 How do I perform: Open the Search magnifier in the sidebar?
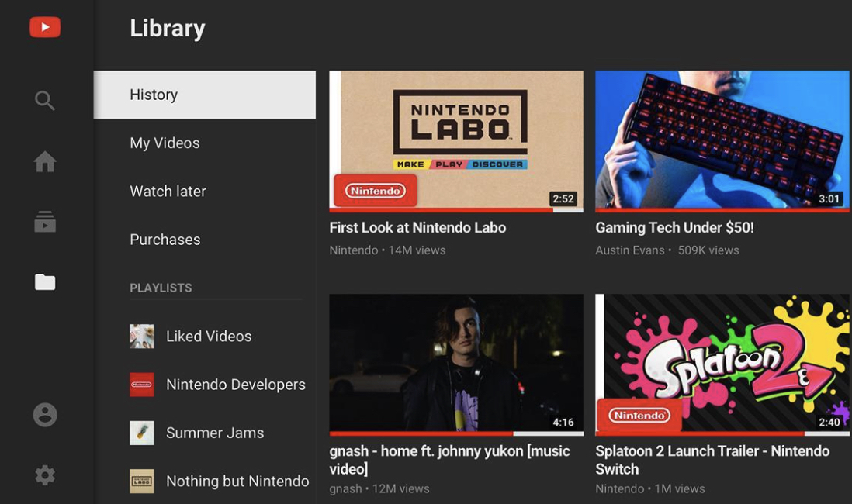44,101
